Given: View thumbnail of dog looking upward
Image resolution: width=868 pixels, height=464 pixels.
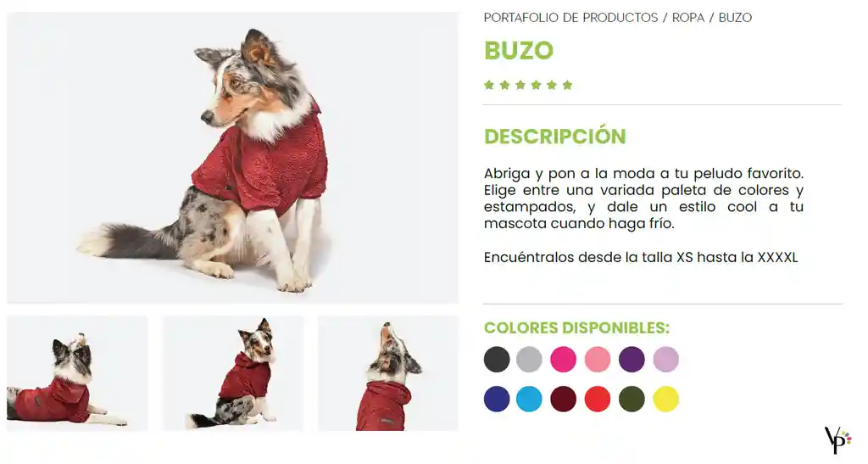Looking at the screenshot, I should click(388, 373).
